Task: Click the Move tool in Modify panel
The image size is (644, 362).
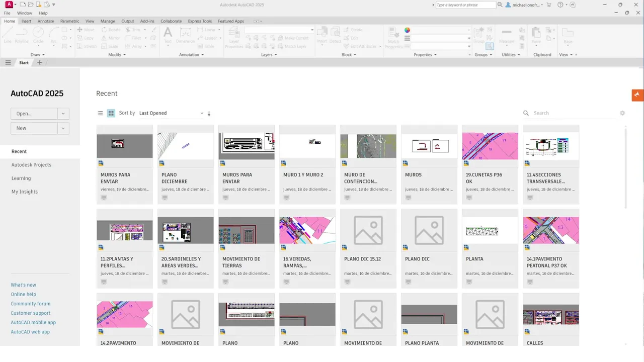Action: click(86, 30)
